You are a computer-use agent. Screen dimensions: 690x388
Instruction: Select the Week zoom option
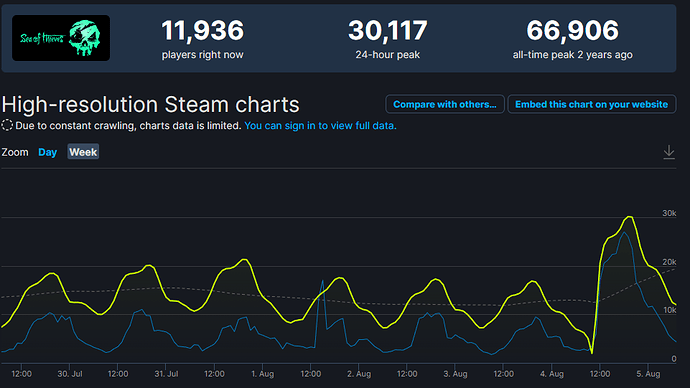point(83,152)
